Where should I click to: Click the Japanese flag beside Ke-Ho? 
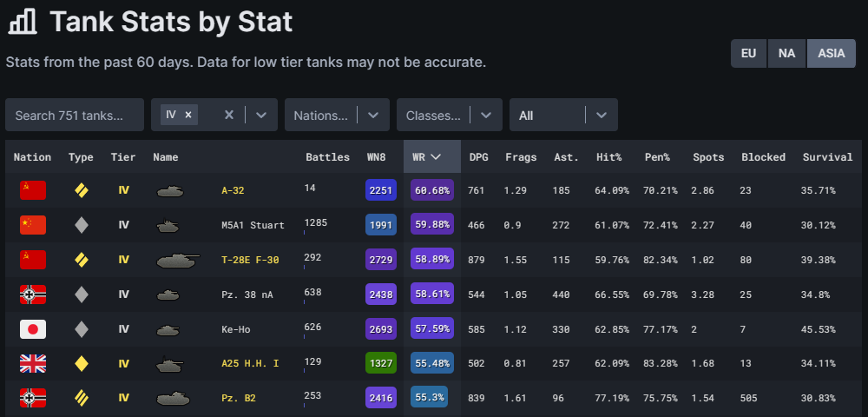[32, 329]
